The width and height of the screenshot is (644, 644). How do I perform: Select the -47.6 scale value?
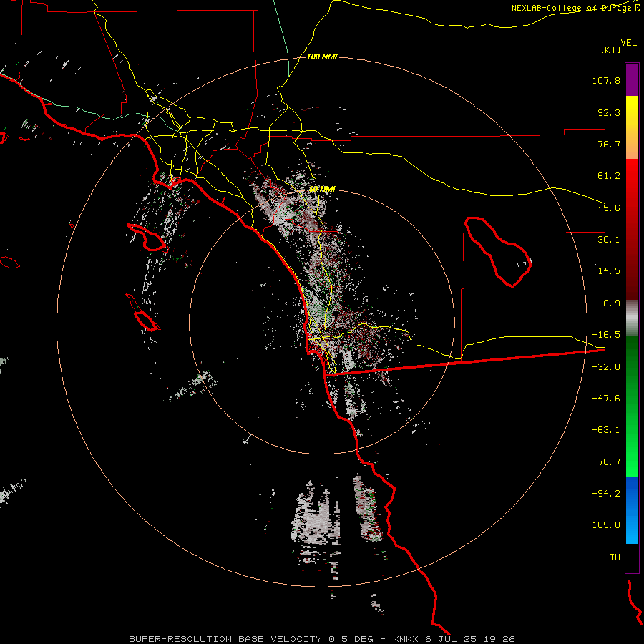pyautogui.click(x=606, y=399)
